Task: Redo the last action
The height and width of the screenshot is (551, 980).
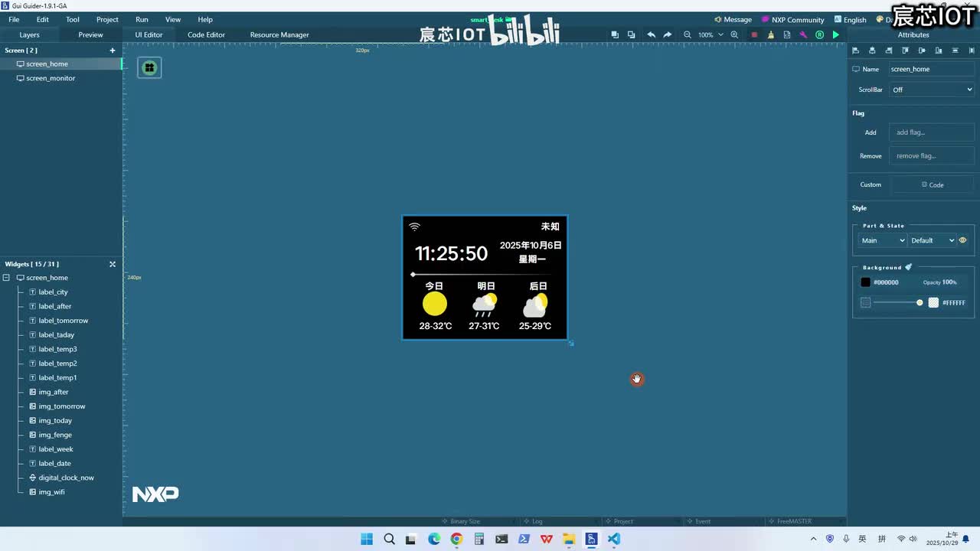Action: (x=668, y=34)
